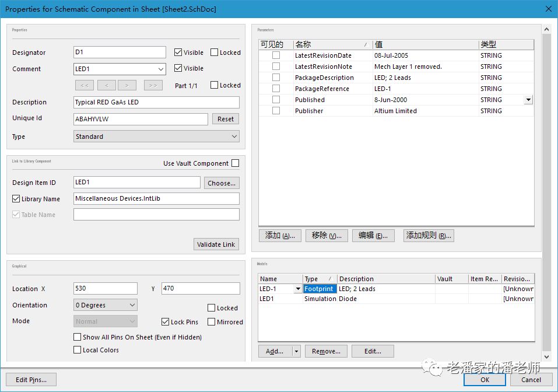Open the arrow menu beside Add button
Image resolution: width=558 pixels, height=392 pixels.
click(x=297, y=351)
